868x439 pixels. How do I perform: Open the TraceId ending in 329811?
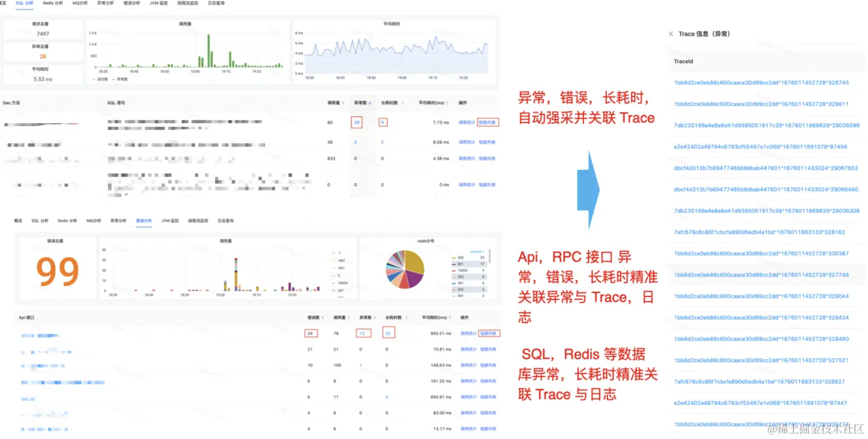(x=761, y=104)
